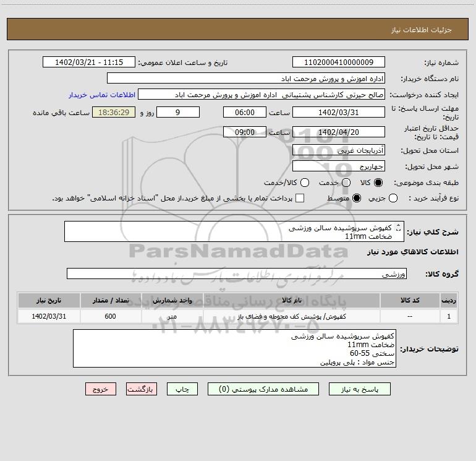Click the چهاربرج city field

339,166
